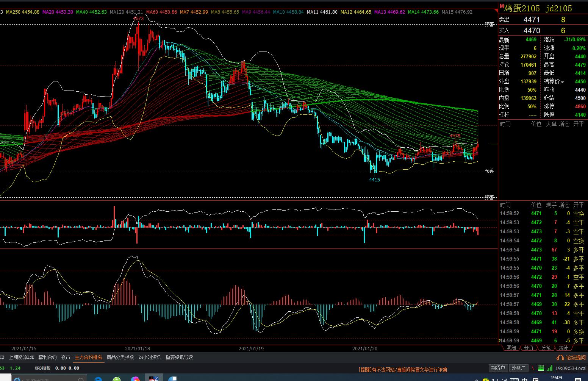Open the 论坛提问 forum link
Screen dimensions: 588x381
click(575, 358)
